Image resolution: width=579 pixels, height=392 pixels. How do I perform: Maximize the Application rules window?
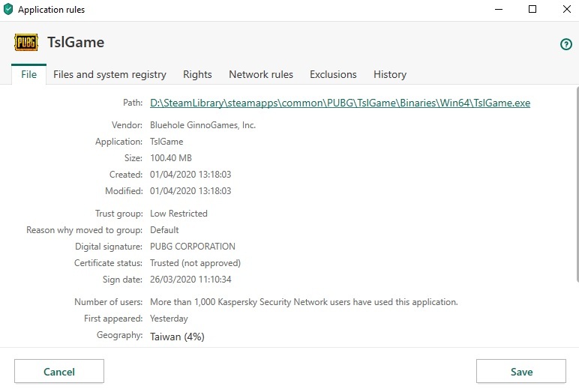532,9
